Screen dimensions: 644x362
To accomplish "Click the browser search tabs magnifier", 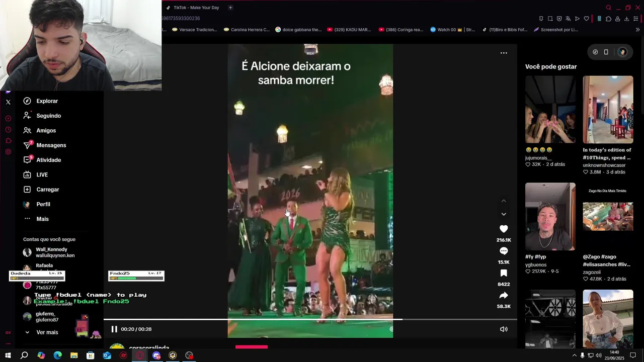I will pos(608,8).
